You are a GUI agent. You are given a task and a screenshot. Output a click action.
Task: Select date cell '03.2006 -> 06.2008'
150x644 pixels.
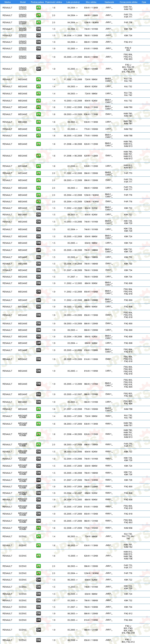click(x=73, y=264)
